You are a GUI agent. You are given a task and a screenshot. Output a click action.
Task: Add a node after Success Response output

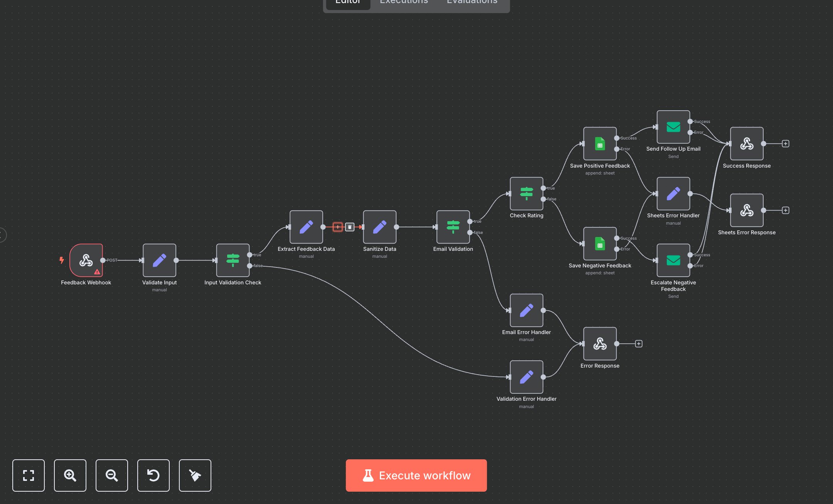pos(785,143)
